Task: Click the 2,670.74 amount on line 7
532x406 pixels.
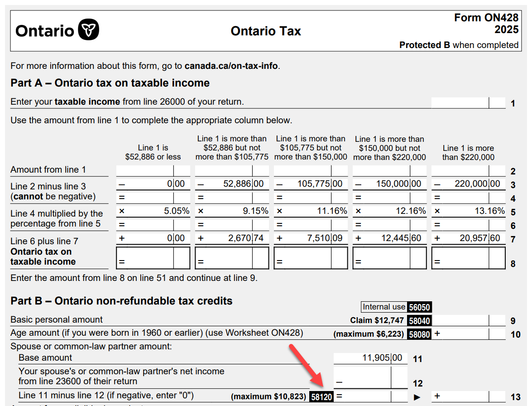Action: point(246,238)
